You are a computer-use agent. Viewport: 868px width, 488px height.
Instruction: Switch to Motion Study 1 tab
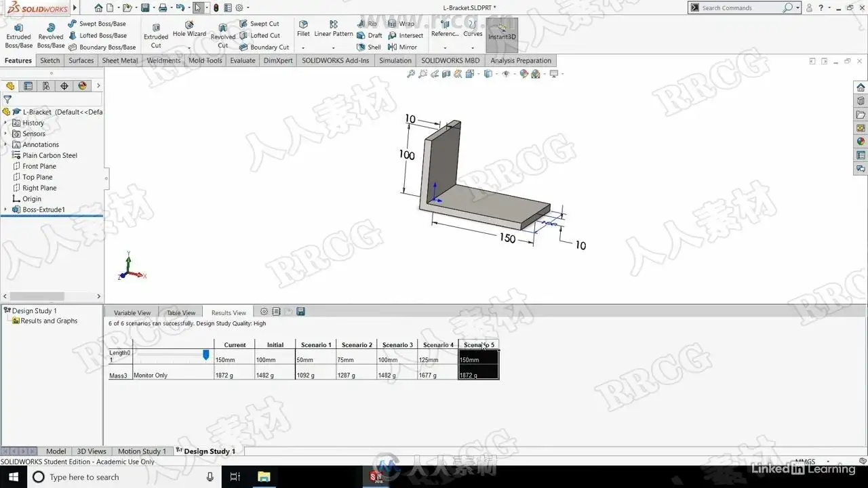(142, 451)
